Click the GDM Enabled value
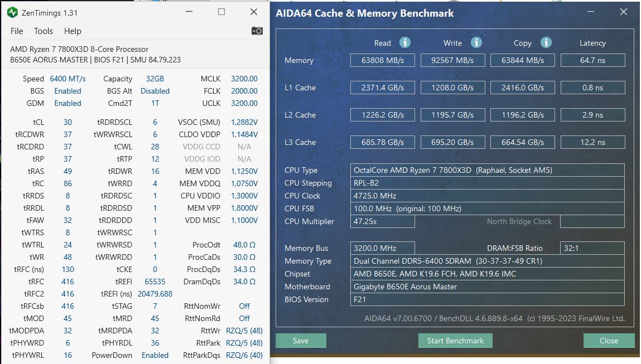The height and width of the screenshot is (364, 641). click(x=68, y=103)
